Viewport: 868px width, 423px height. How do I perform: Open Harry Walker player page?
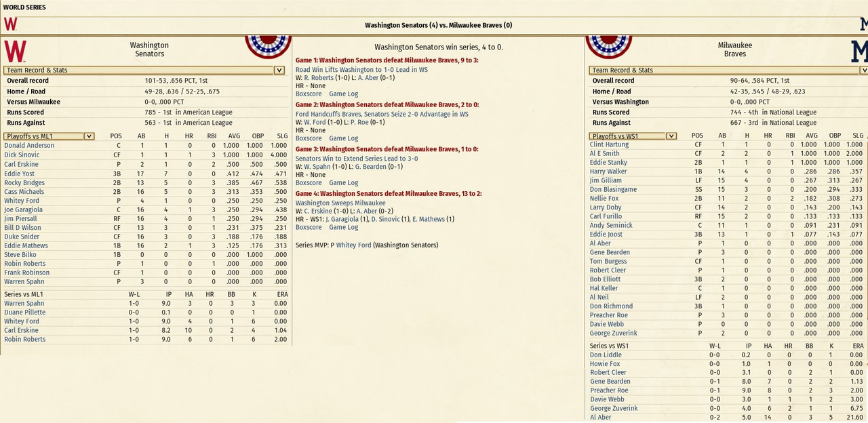click(608, 172)
